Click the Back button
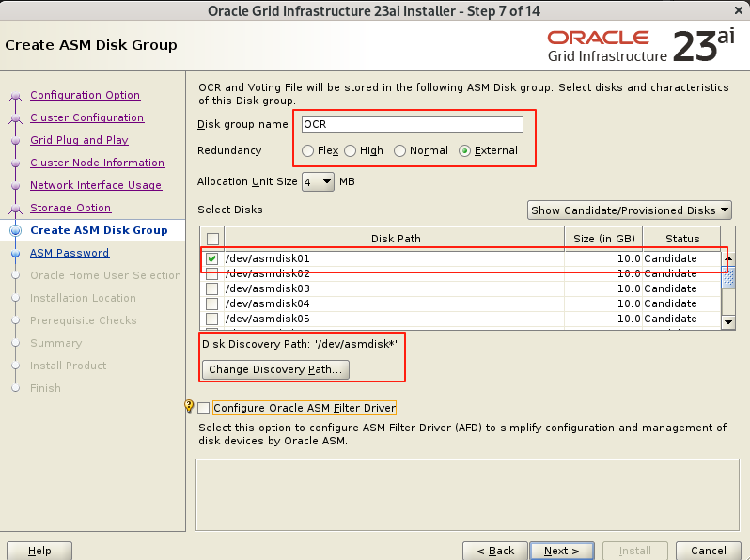Screen dimensions: 750x560 coord(495,551)
